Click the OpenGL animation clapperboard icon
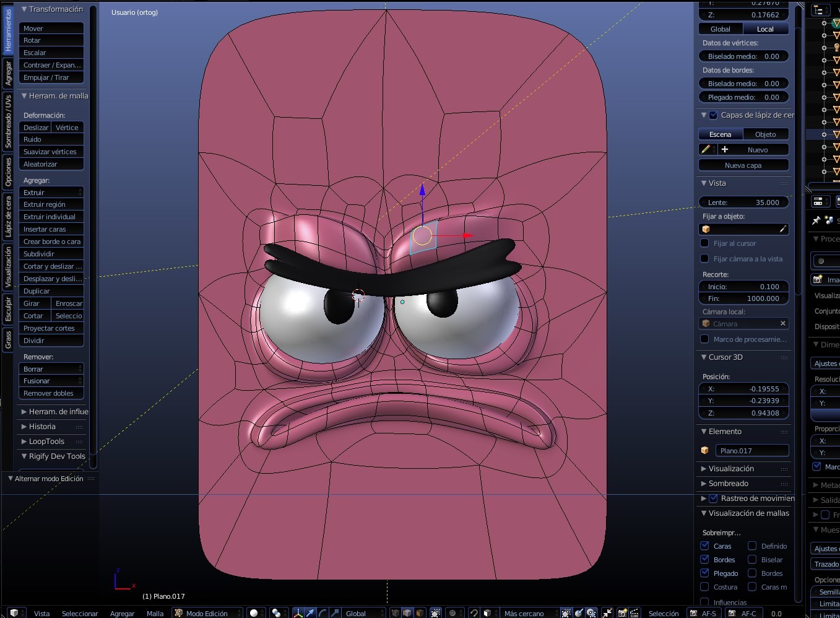The width and height of the screenshot is (840, 618). click(634, 613)
